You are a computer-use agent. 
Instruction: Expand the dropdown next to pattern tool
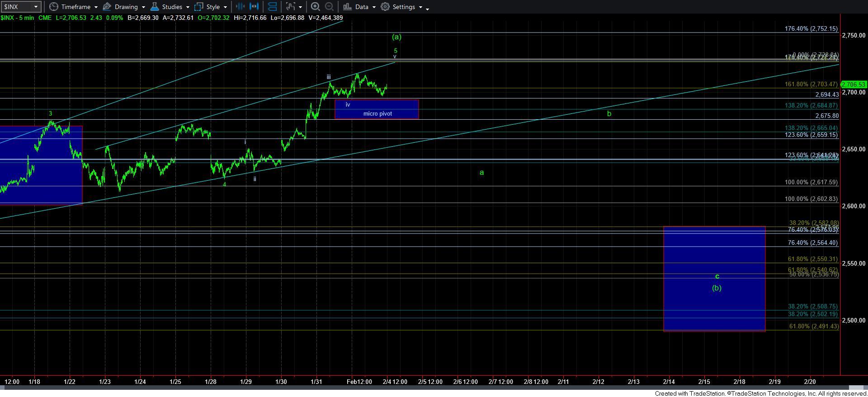pyautogui.click(x=300, y=7)
